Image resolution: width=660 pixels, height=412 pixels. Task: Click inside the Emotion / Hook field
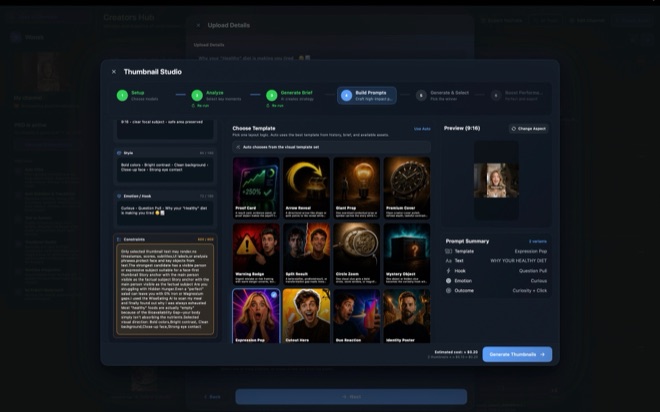(165, 213)
